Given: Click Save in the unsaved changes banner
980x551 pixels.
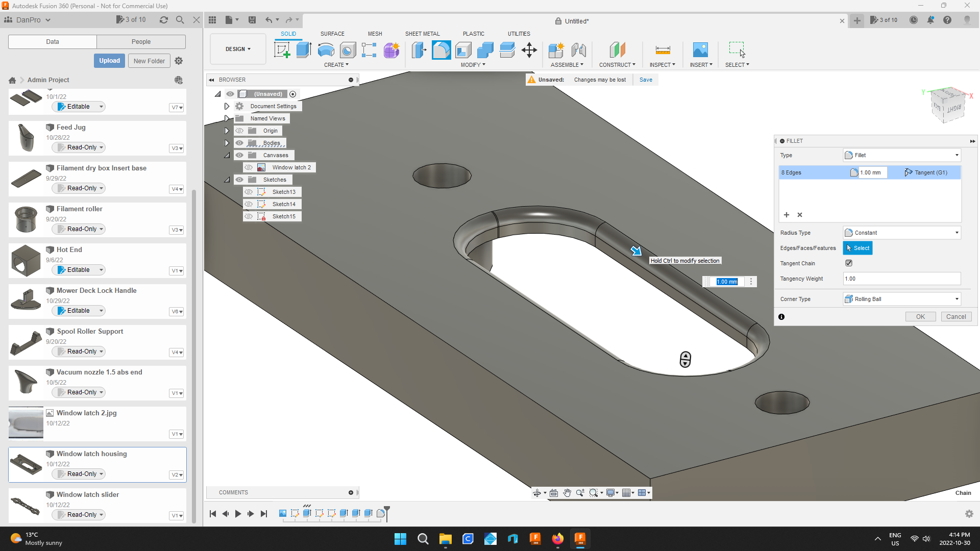Looking at the screenshot, I should point(646,80).
